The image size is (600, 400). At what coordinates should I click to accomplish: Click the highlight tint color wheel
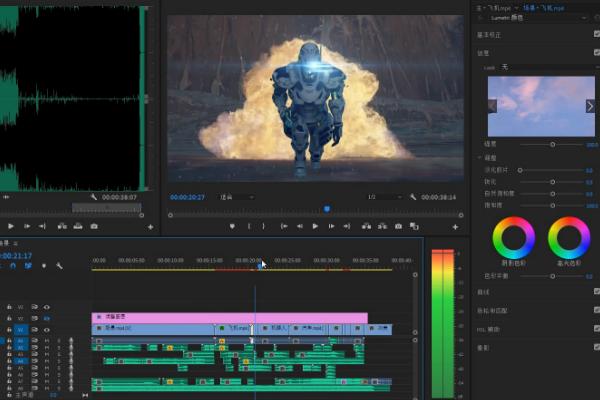pos(569,238)
